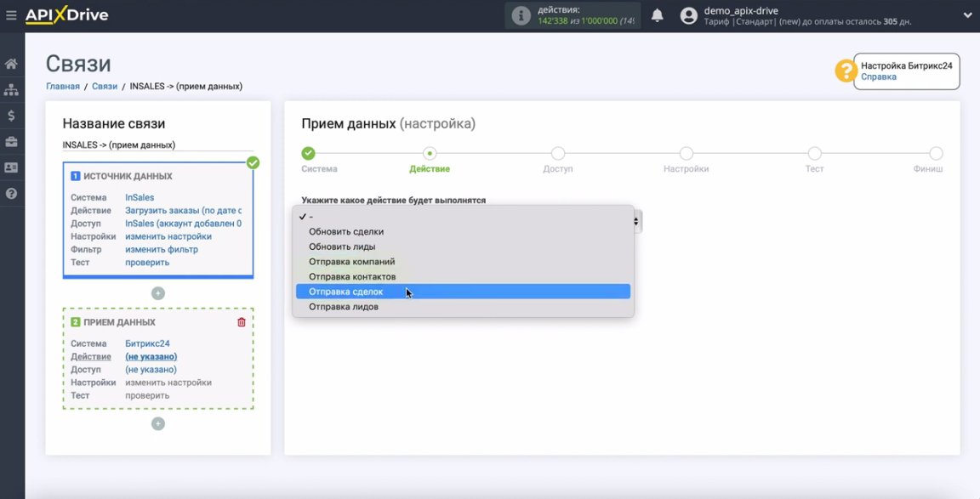Click проверить in data source block

click(x=147, y=263)
